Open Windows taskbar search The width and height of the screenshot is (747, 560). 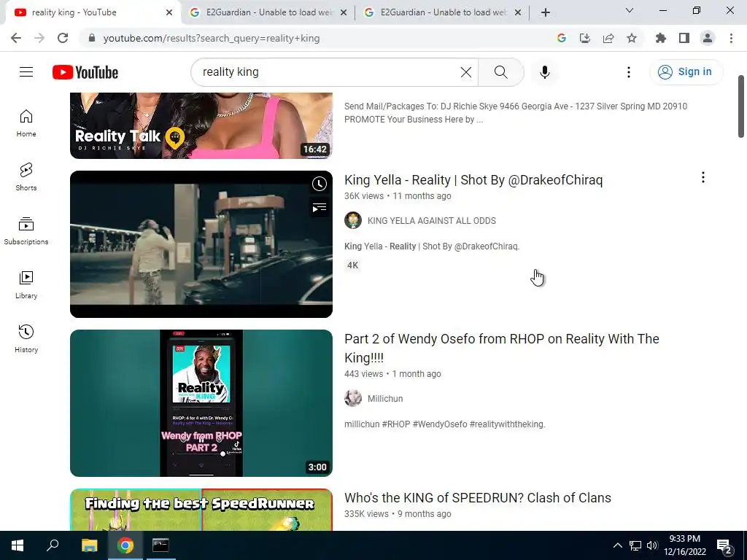53,545
